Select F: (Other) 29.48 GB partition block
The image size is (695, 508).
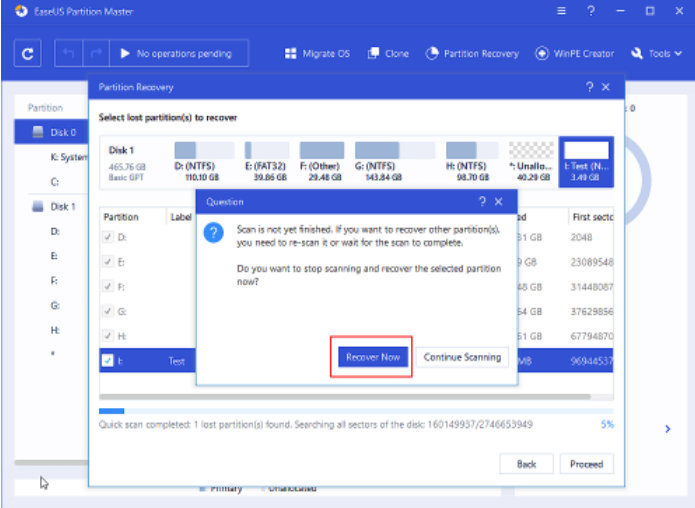click(x=322, y=161)
